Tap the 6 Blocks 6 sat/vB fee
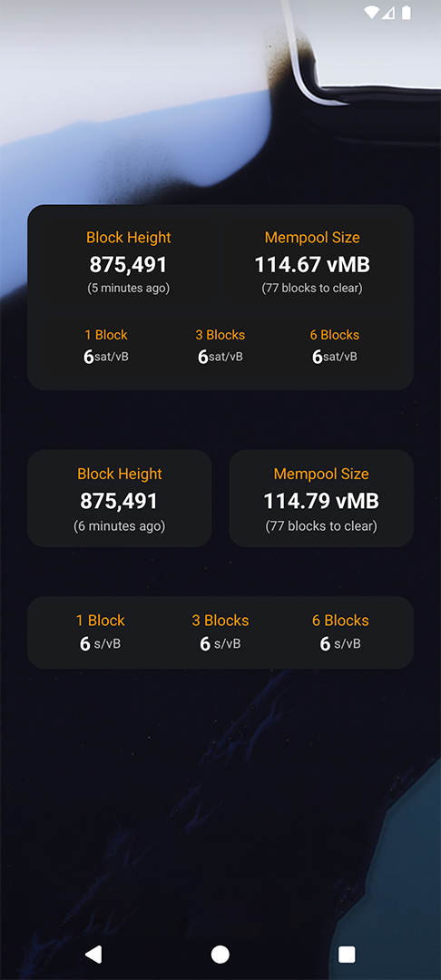 click(335, 346)
